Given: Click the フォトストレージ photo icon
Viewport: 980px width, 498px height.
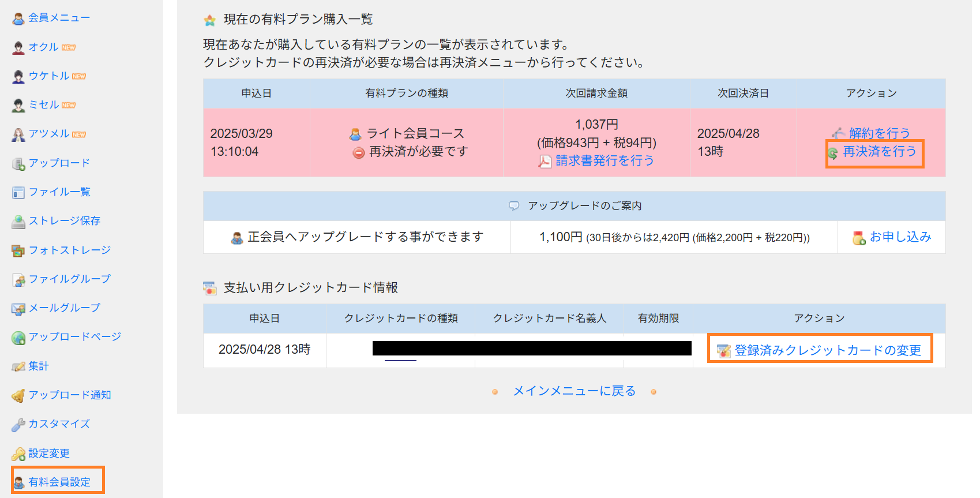Looking at the screenshot, I should pyautogui.click(x=18, y=250).
